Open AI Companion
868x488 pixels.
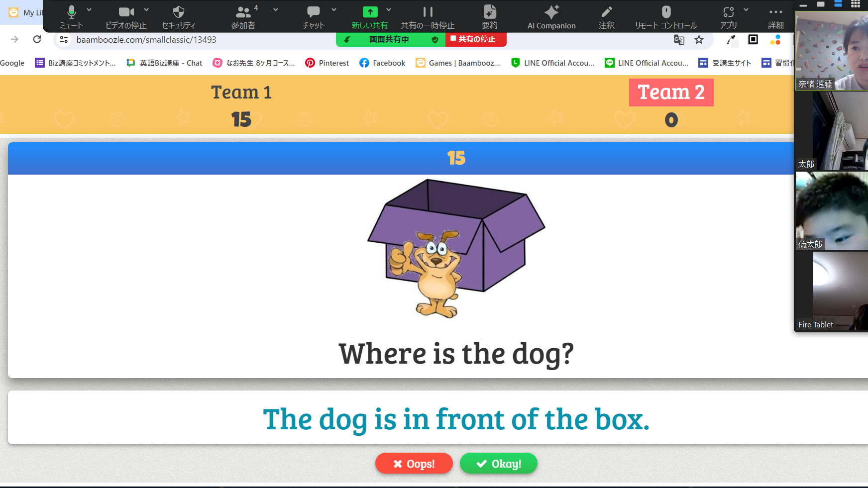(x=551, y=12)
